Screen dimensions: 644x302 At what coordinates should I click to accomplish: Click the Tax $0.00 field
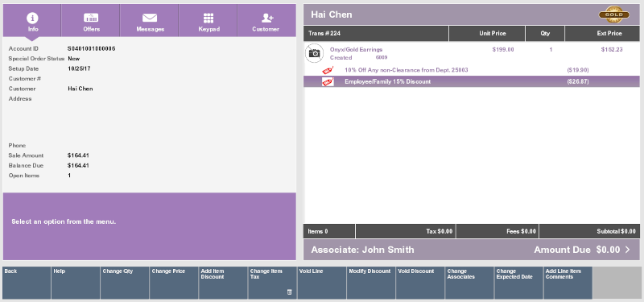coord(406,231)
